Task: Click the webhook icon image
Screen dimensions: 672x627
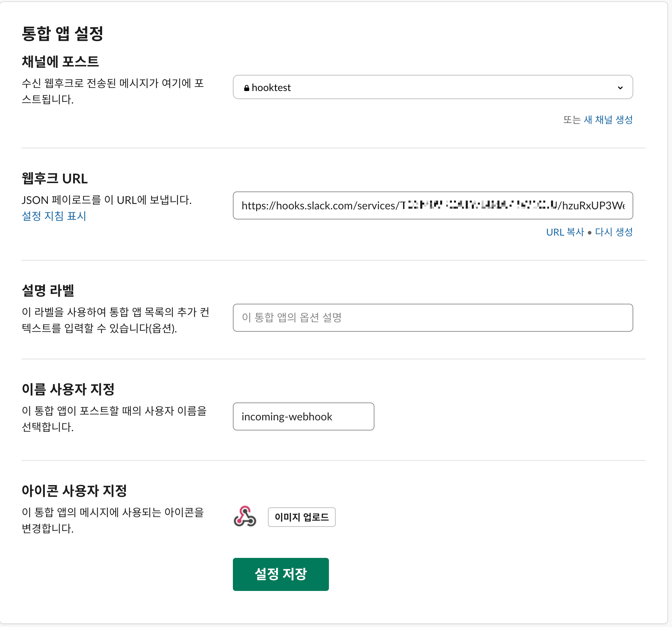Action: coord(245,516)
